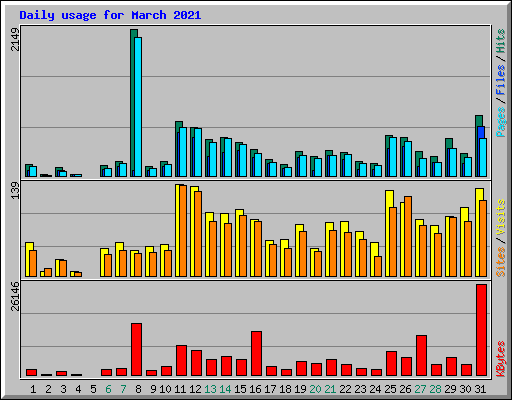This screenshot has height=400, width=512.
Task: Click x-axis day label '1'
Action: click(33, 389)
